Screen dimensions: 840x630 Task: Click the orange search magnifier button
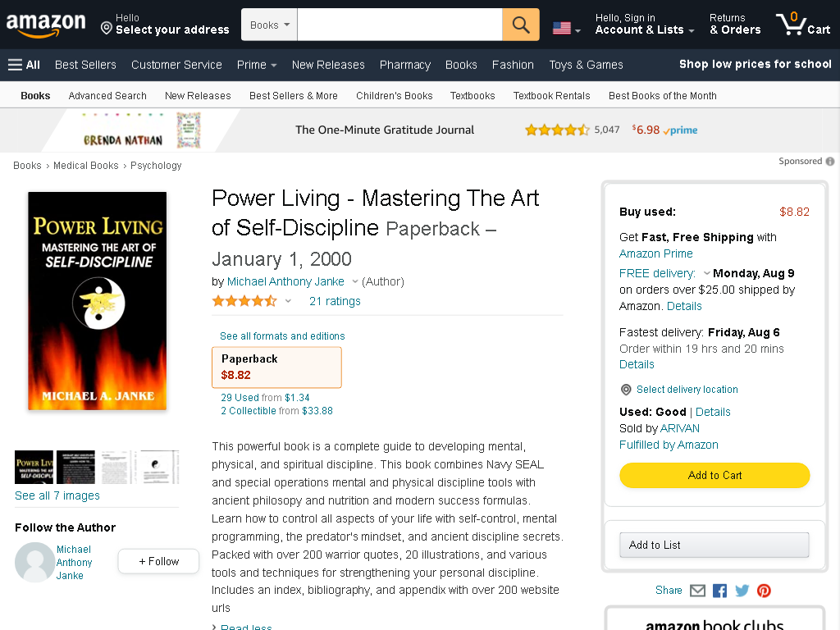[x=521, y=25]
